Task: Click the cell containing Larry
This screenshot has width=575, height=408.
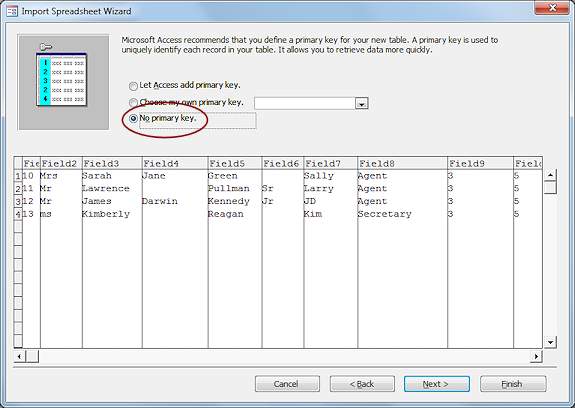Action: pyautogui.click(x=330, y=189)
